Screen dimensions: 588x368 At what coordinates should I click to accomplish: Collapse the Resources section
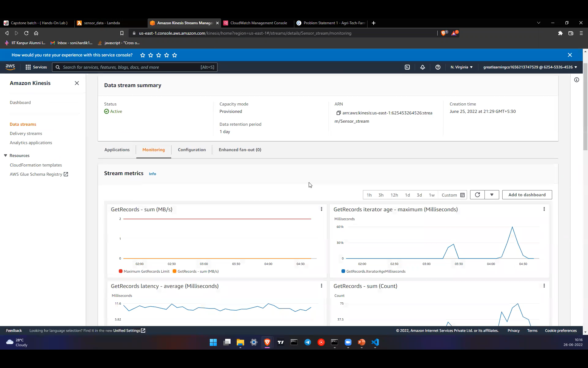[6, 155]
